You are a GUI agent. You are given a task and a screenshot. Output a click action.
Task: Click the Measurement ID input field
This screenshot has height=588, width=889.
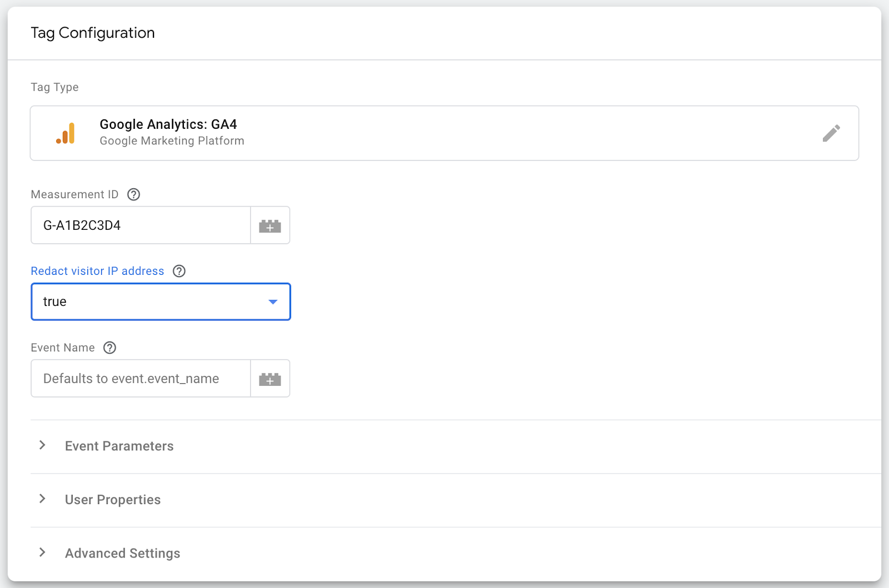(x=141, y=225)
